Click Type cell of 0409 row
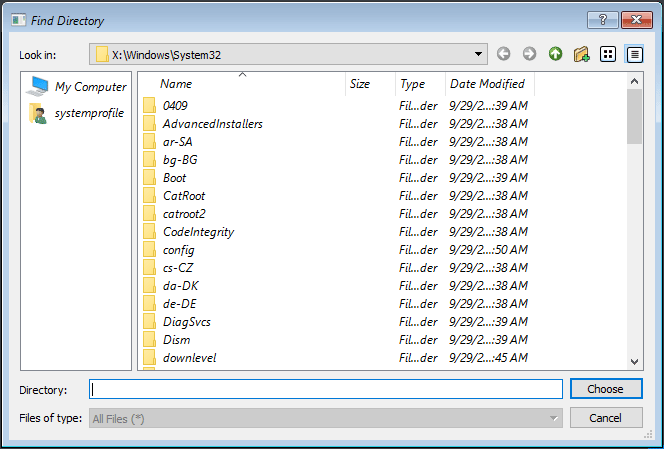This screenshot has width=664, height=449. click(418, 105)
